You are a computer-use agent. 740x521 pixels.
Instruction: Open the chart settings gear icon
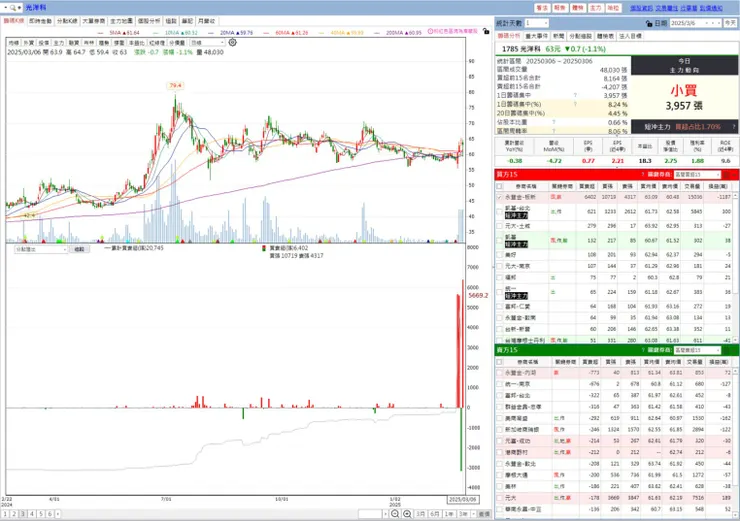[x=232, y=42]
